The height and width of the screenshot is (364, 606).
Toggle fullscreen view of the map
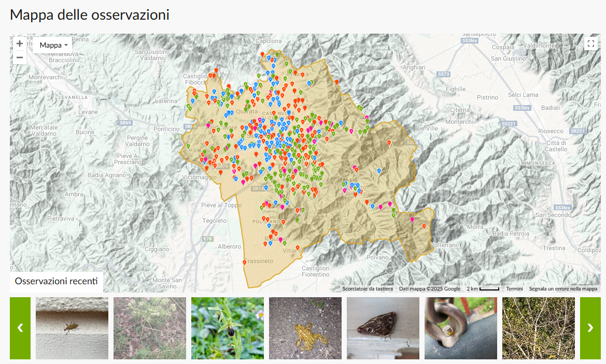(590, 43)
